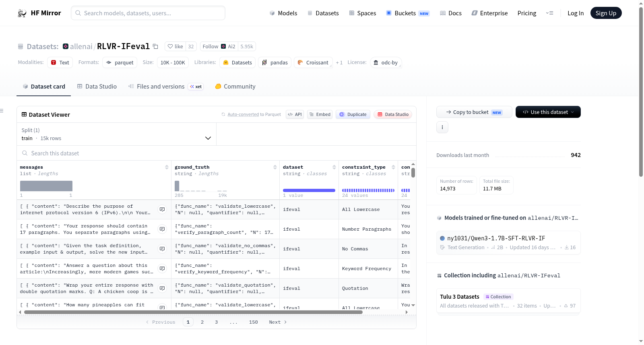Show the additional +1 libraries
This screenshot has height=345, width=644.
click(339, 63)
